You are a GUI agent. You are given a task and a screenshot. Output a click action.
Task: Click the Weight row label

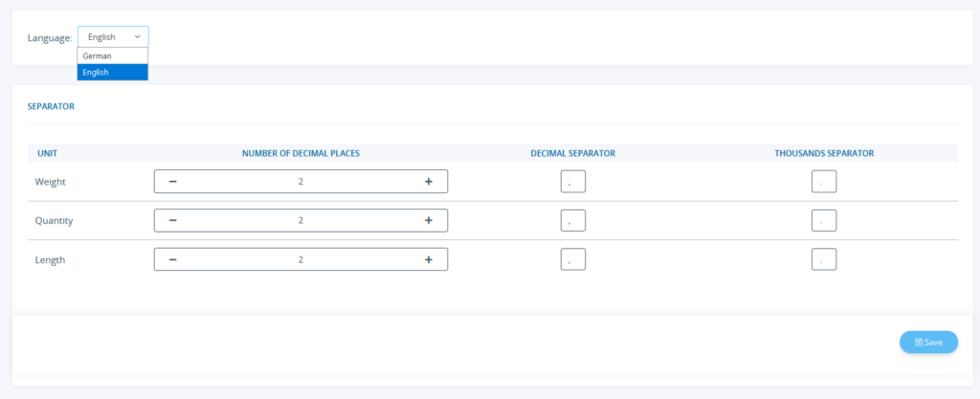pos(50,182)
